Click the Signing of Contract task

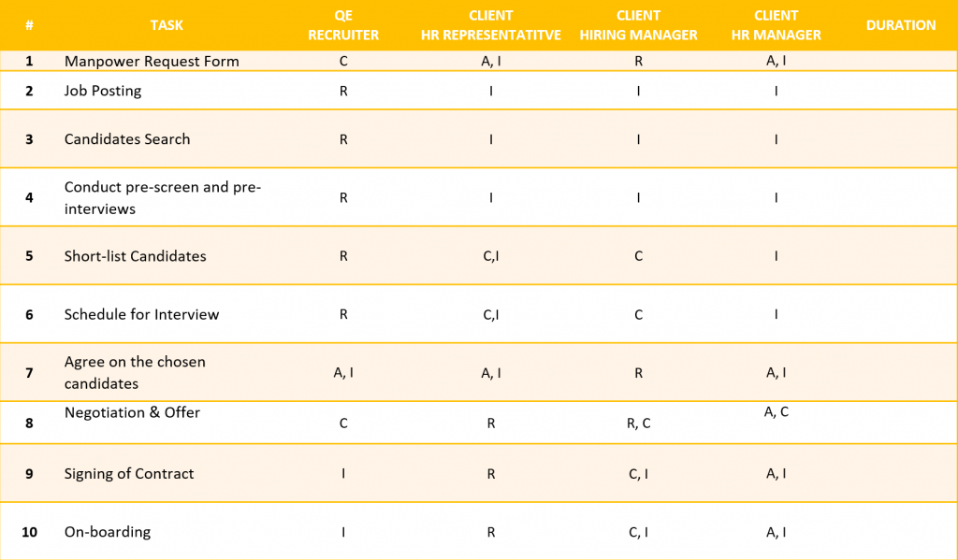[x=129, y=473]
